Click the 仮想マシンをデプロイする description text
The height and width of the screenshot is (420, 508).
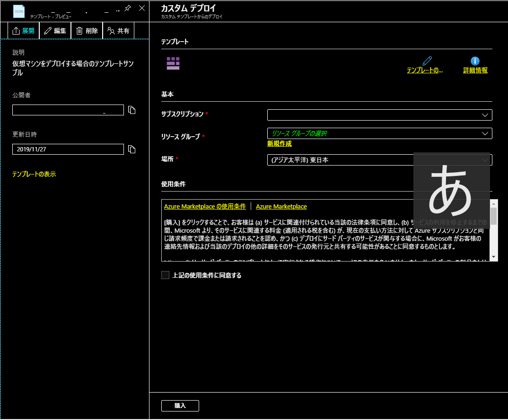73,68
